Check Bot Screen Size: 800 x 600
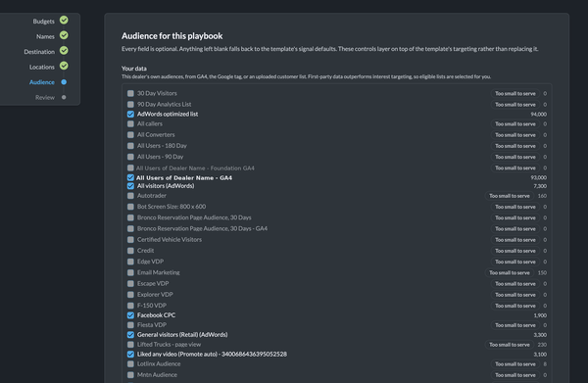Image resolution: width=588 pixels, height=383 pixels. [130, 207]
